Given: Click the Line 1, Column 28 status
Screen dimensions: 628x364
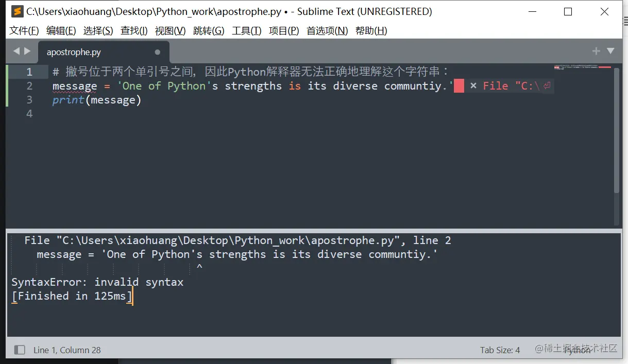Looking at the screenshot, I should coord(67,350).
